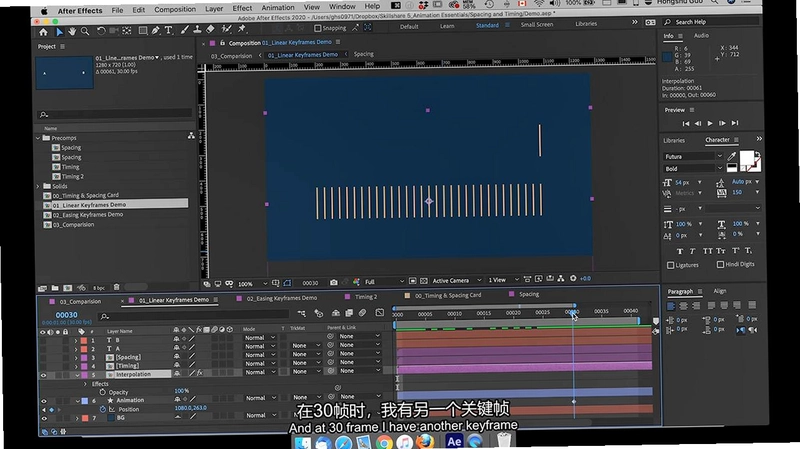Collapse the Precomps folder
Viewport: 800px width, 449px height.
click(38, 138)
